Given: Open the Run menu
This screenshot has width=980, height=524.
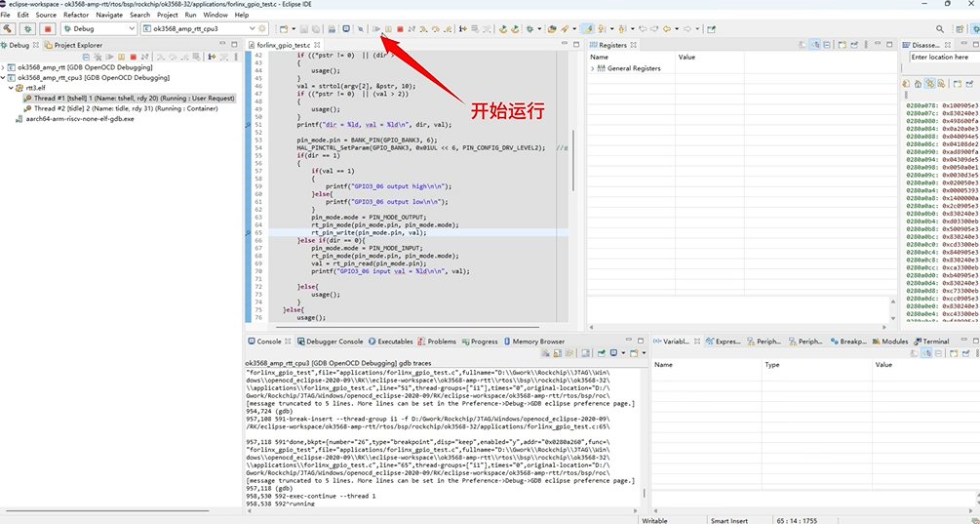Looking at the screenshot, I should coord(190,15).
